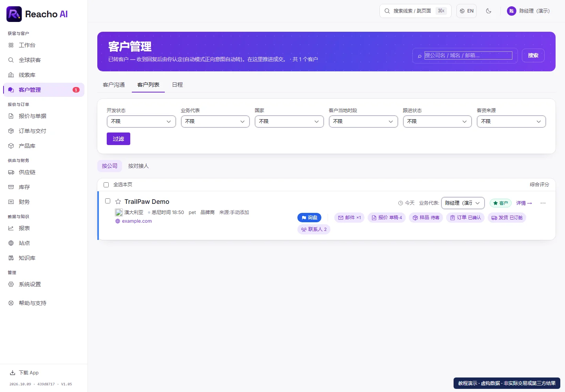
Task: Open the 跟进状态 filter dropdown
Action: 437,122
